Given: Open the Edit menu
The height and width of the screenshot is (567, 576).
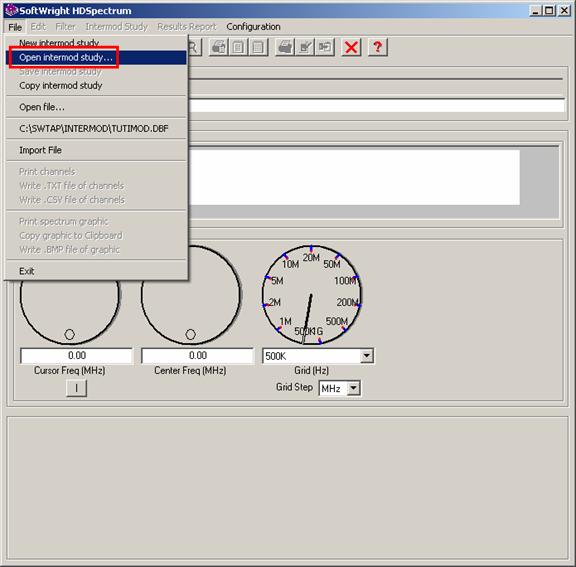Looking at the screenshot, I should coord(38,27).
